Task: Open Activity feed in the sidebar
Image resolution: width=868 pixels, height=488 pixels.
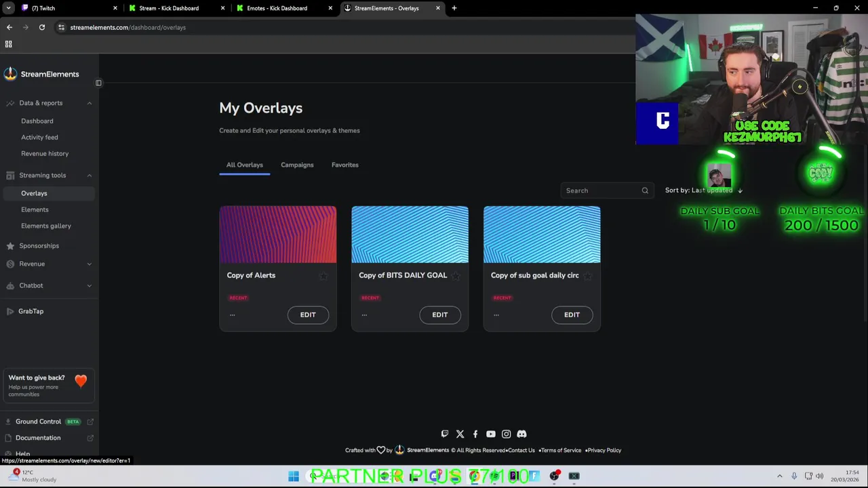Action: click(x=39, y=137)
